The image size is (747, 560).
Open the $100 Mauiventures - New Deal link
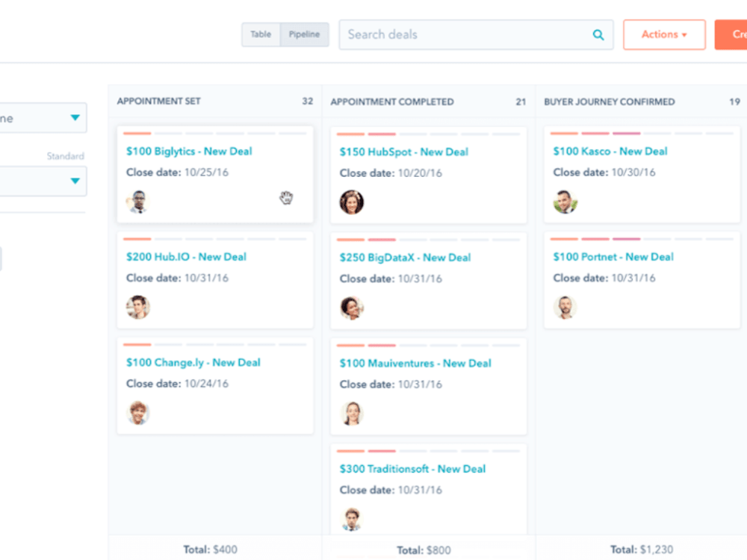(415, 364)
